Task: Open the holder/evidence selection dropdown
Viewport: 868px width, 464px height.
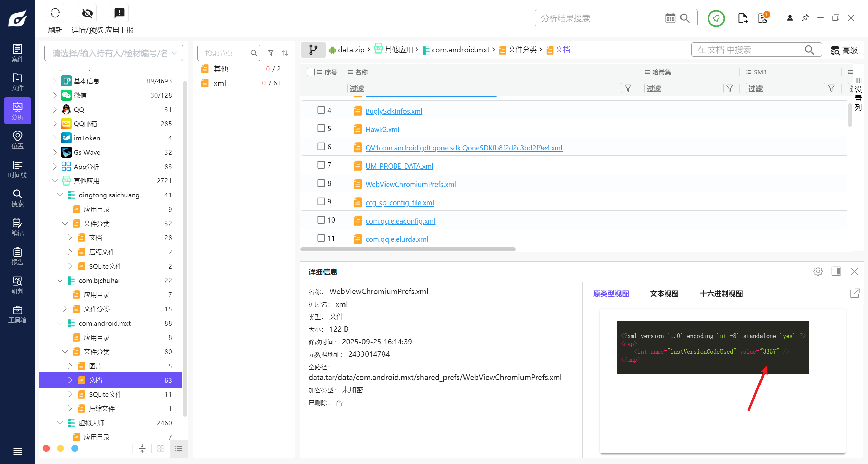Action: (x=113, y=53)
